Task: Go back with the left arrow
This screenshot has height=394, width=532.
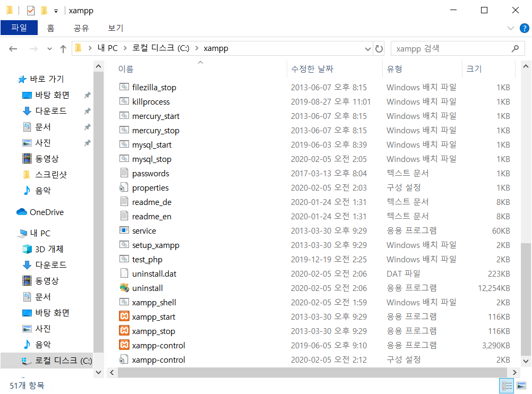Action: [13, 49]
